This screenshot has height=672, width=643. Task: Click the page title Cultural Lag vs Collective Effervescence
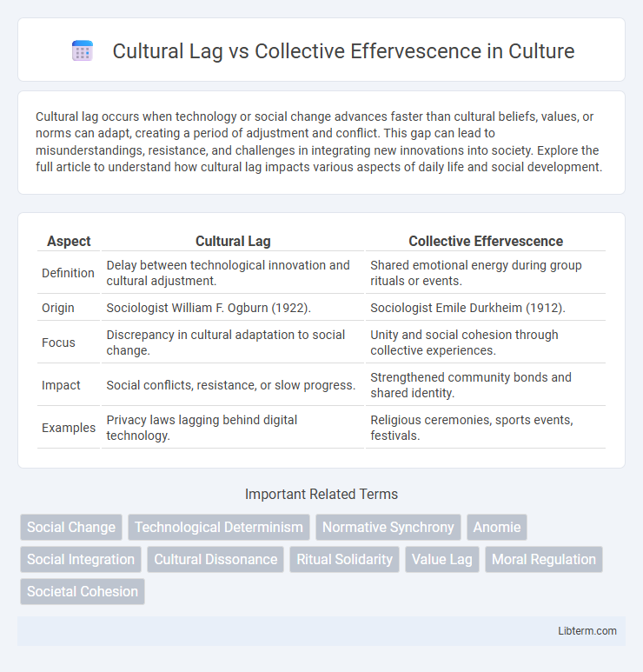[x=343, y=51]
